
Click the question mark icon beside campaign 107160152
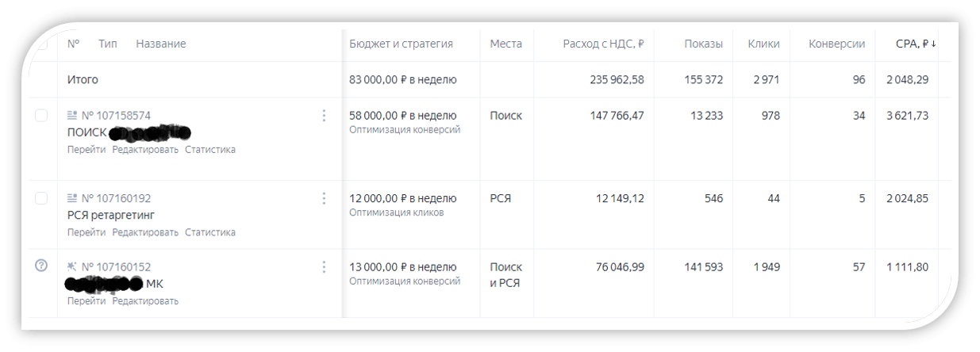[x=41, y=266]
